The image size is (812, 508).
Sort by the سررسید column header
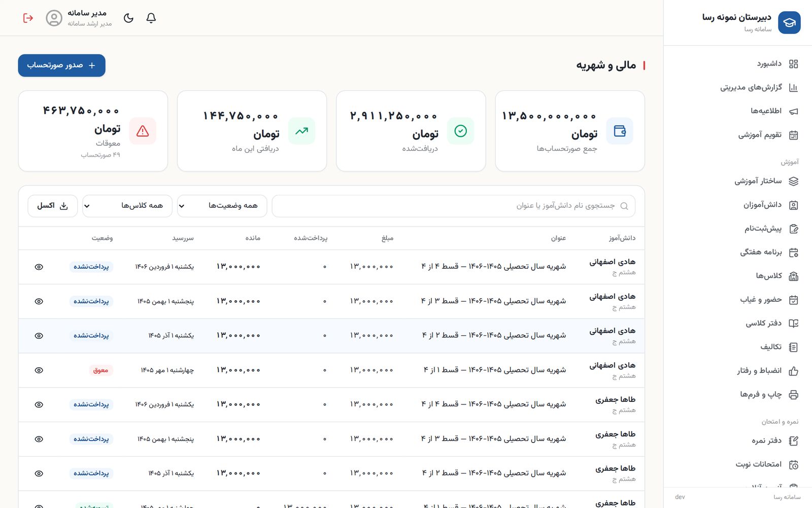[183, 238]
